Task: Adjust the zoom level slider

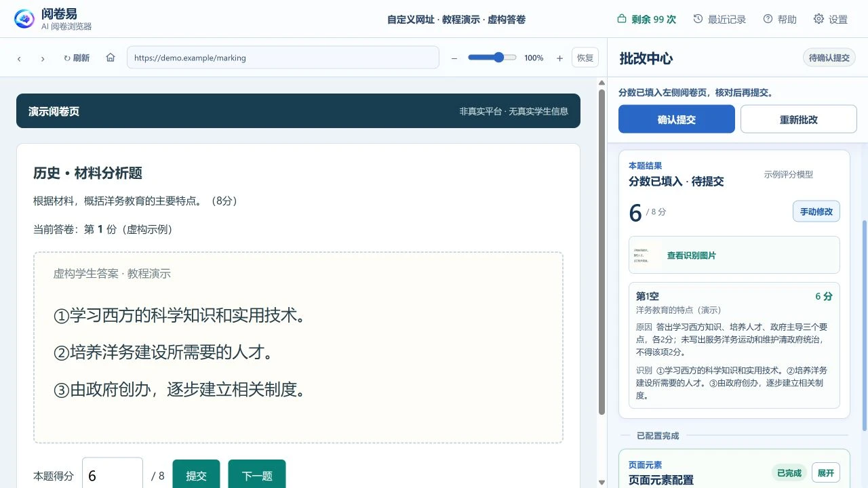Action: click(492, 58)
